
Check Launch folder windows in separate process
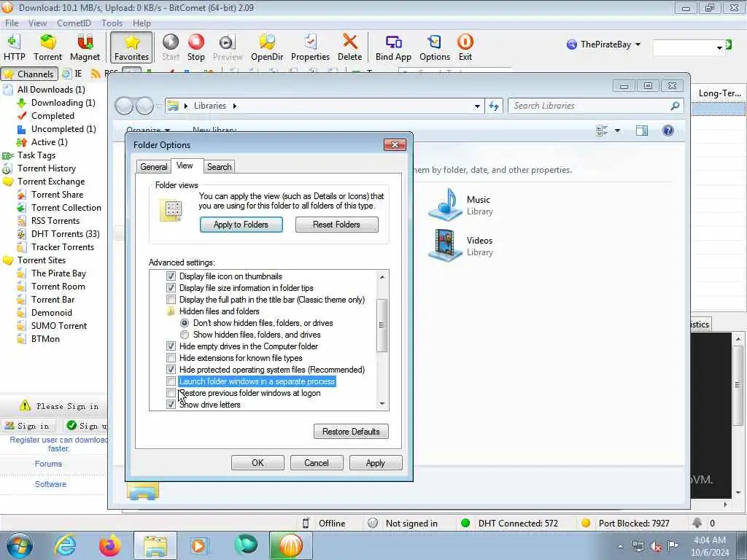pos(171,381)
